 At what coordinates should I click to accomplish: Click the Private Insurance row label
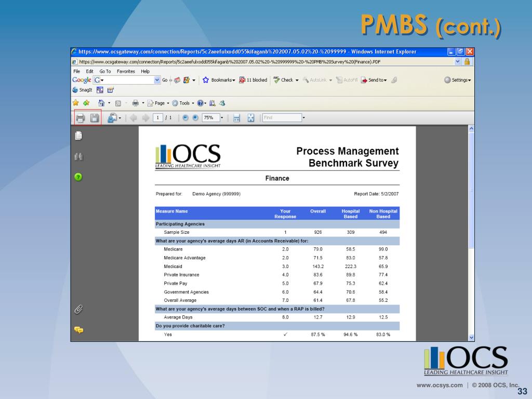point(181,275)
